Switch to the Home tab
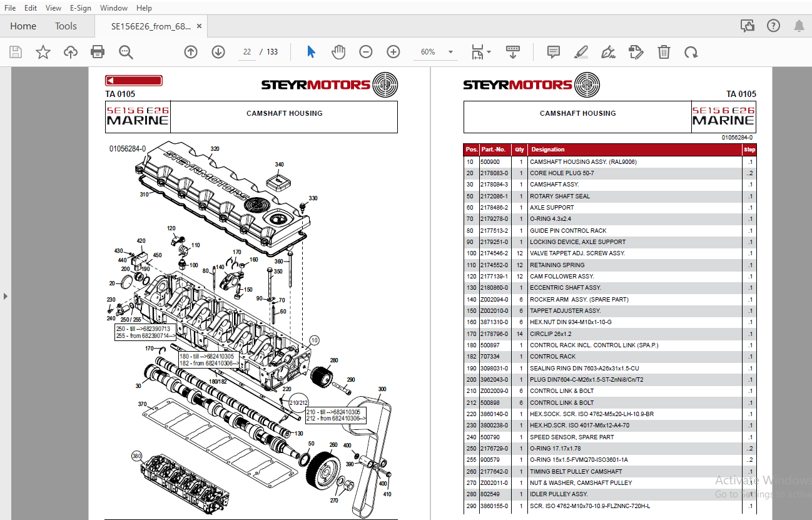Screen dimensions: 812x520 23,26
